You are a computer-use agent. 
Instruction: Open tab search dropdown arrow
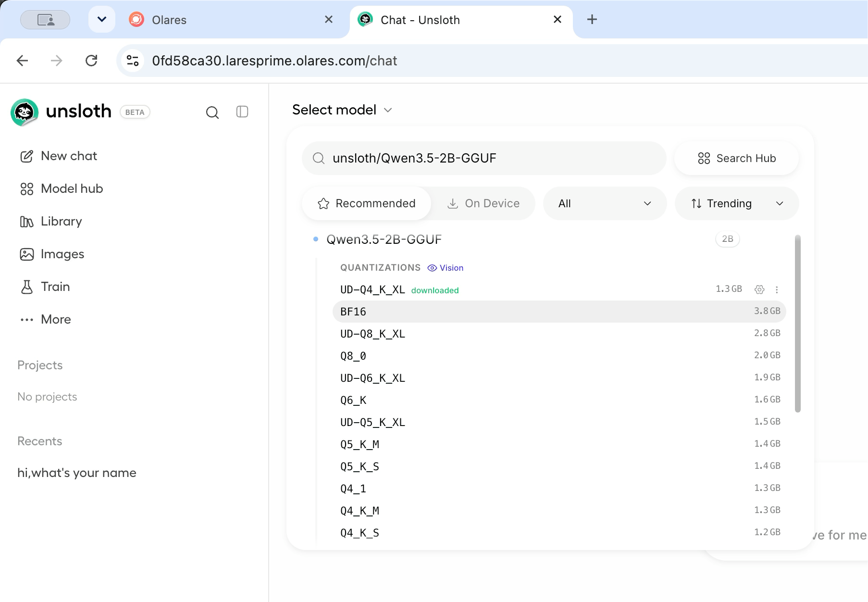102,19
